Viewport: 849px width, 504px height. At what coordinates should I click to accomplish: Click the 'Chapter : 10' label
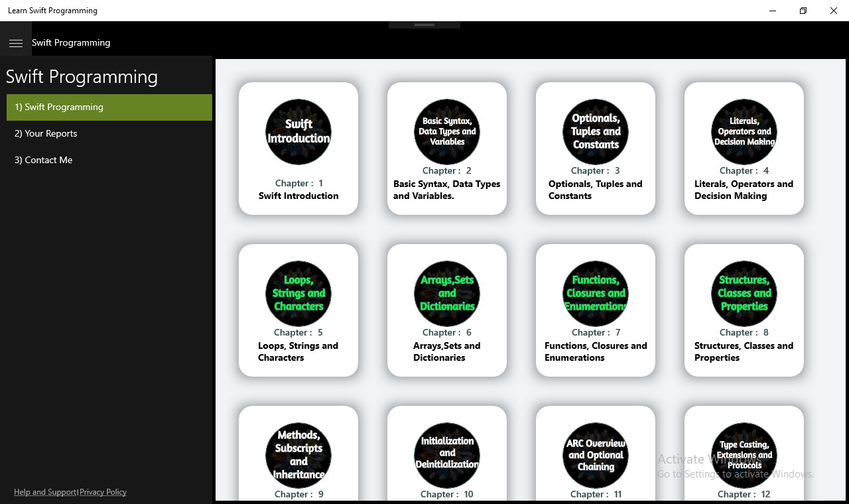point(447,494)
